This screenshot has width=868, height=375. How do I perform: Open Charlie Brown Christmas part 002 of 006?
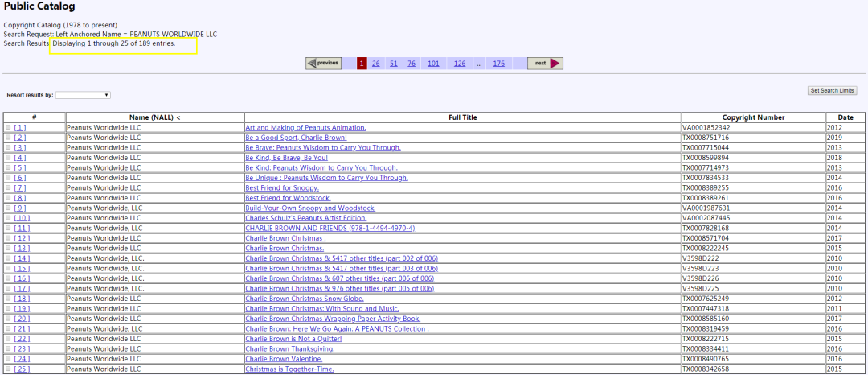coord(342,258)
